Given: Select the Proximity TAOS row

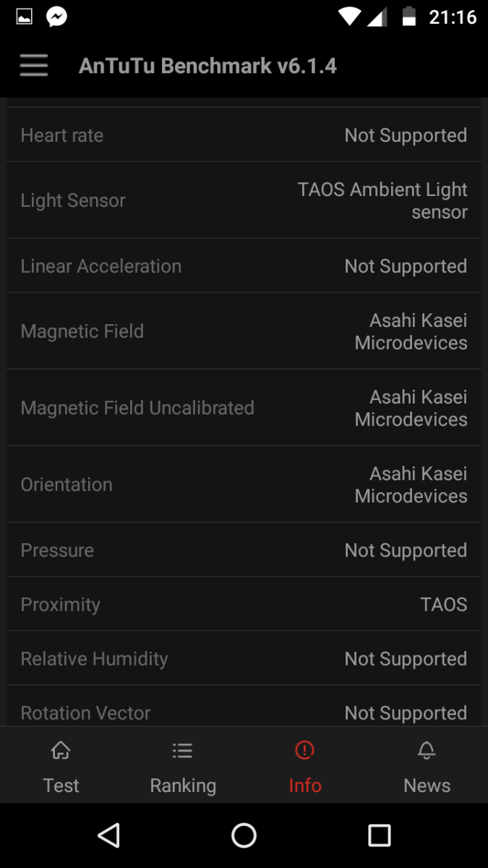Looking at the screenshot, I should click(244, 605).
